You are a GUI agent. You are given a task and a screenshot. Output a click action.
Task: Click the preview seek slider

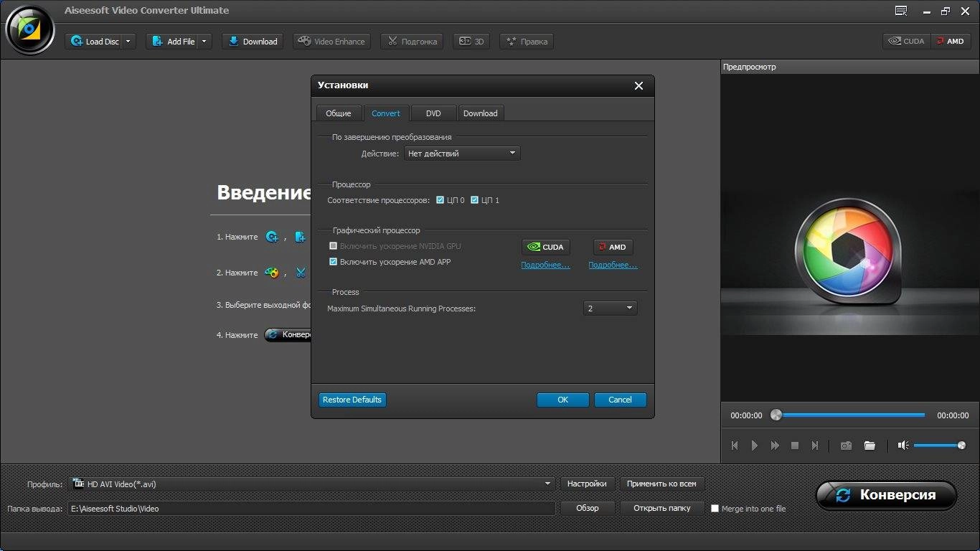coord(850,415)
